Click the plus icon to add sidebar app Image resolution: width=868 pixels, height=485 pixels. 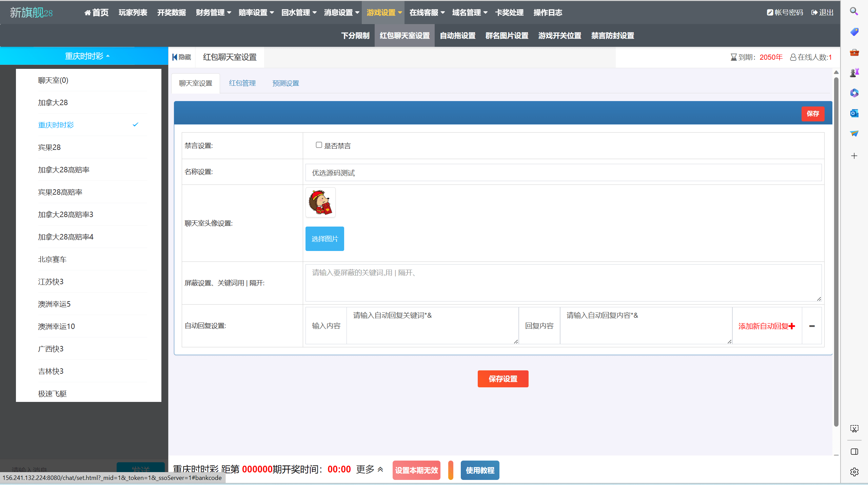coord(854,156)
